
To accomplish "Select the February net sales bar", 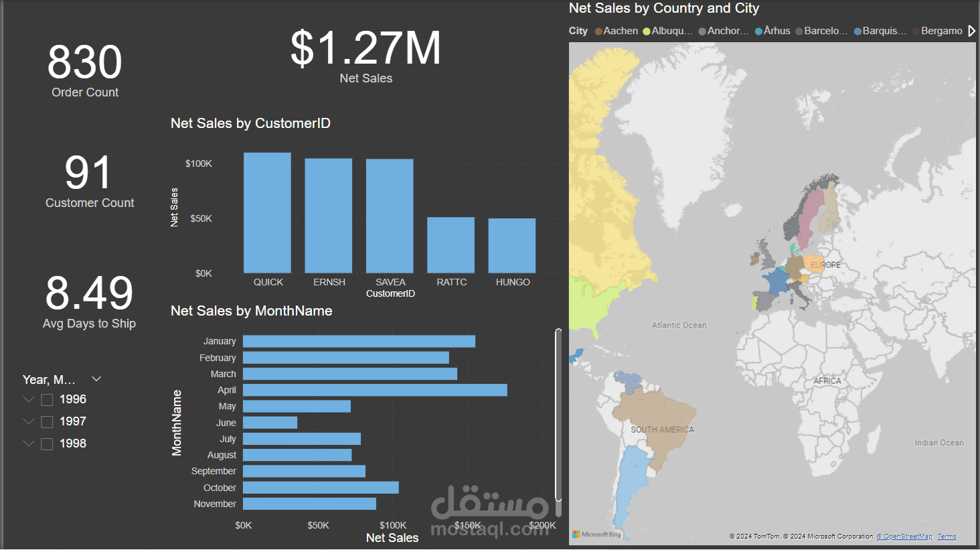I will click(x=346, y=358).
